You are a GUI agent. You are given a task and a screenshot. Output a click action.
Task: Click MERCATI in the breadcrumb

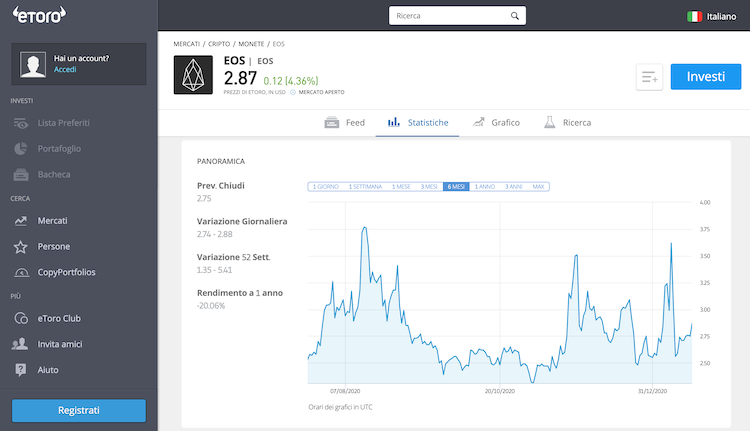click(187, 44)
